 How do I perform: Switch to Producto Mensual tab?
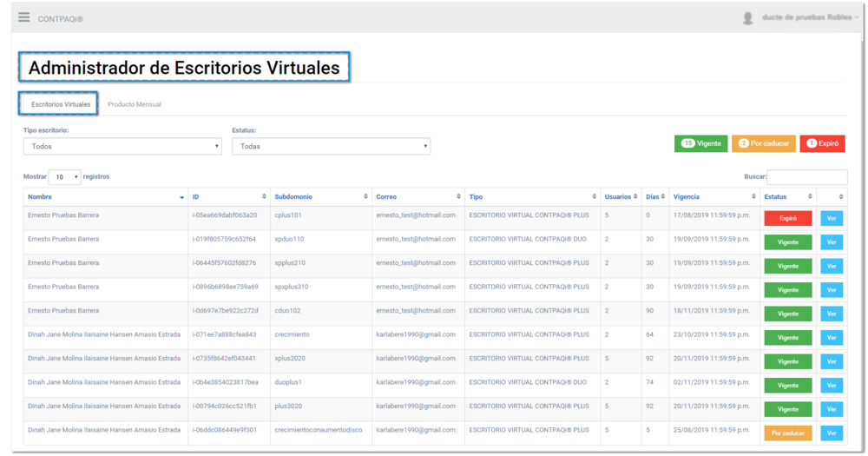(135, 104)
